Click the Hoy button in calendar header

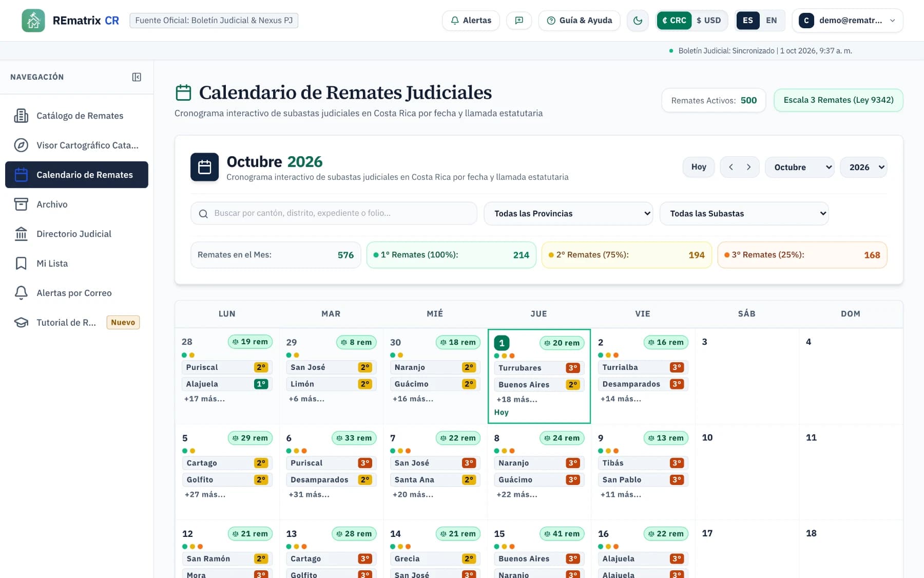[699, 167]
